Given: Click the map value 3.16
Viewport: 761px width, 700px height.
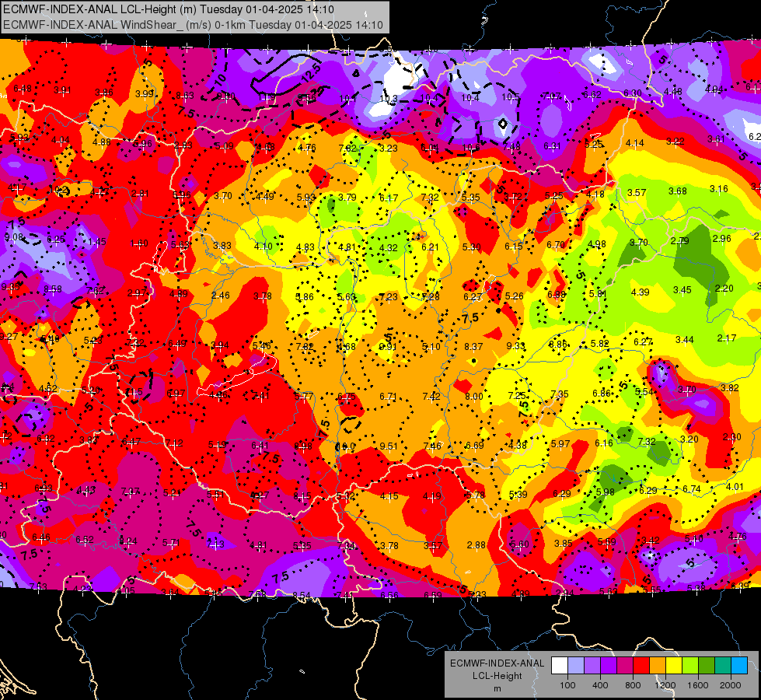Looking at the screenshot, I should (719, 189).
